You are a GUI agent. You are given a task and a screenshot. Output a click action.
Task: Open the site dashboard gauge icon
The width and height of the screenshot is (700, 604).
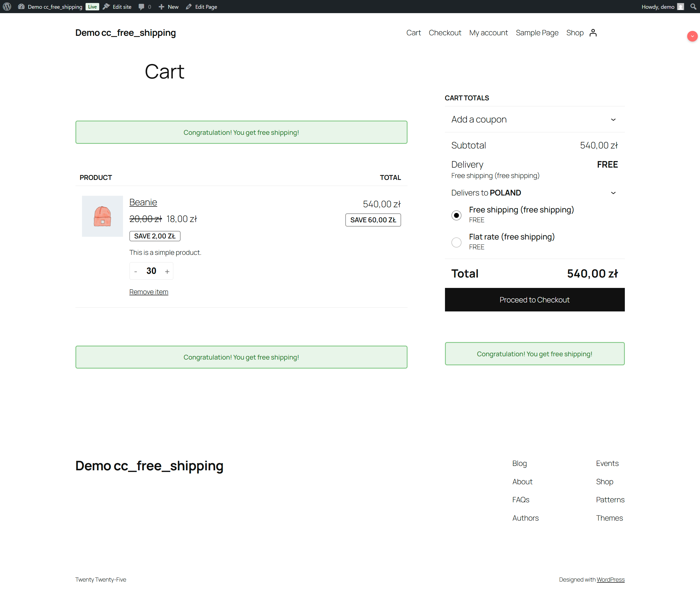tap(21, 7)
